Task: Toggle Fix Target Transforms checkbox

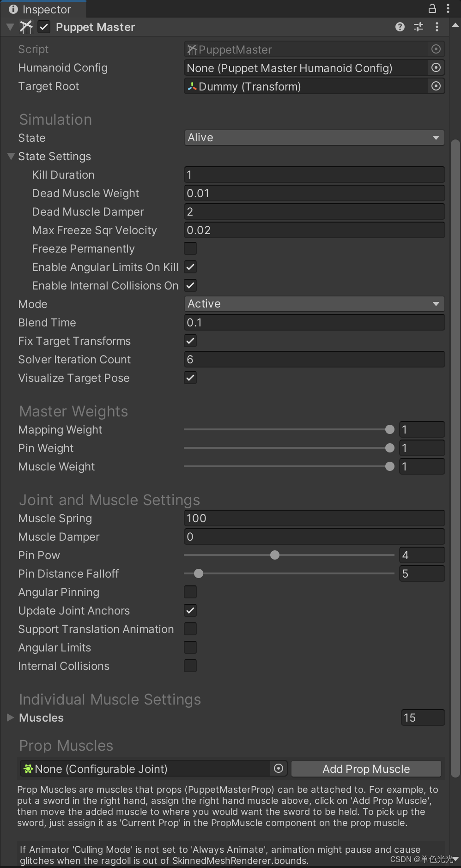Action: pos(190,341)
